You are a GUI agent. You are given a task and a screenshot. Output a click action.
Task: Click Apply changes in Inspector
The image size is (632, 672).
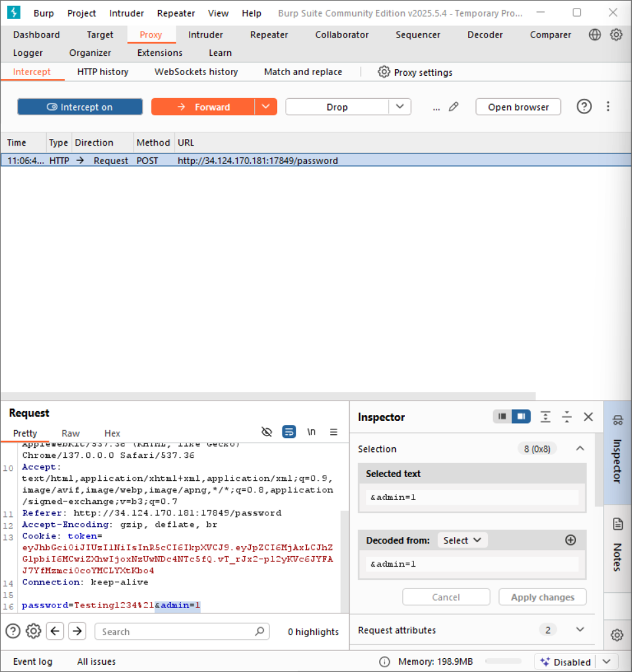pos(542,597)
